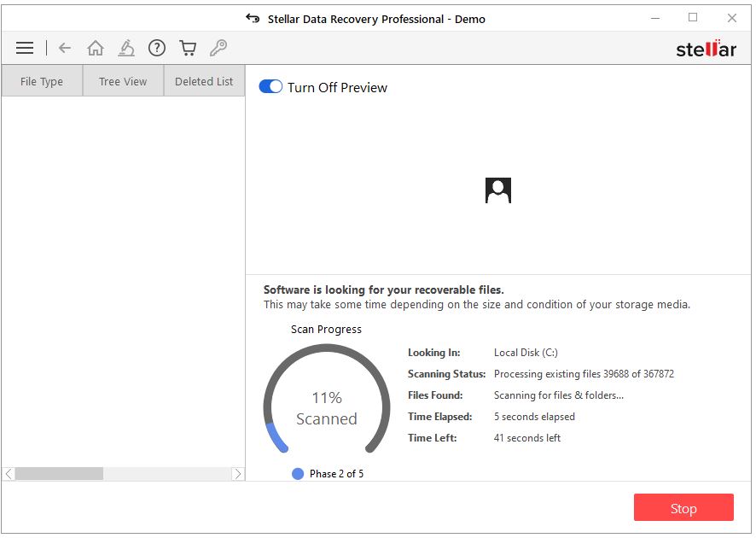This screenshot has width=756, height=538.
Task: Click the window title 'Stellar Data Recovery Professional - Demo'
Action: tap(376, 19)
